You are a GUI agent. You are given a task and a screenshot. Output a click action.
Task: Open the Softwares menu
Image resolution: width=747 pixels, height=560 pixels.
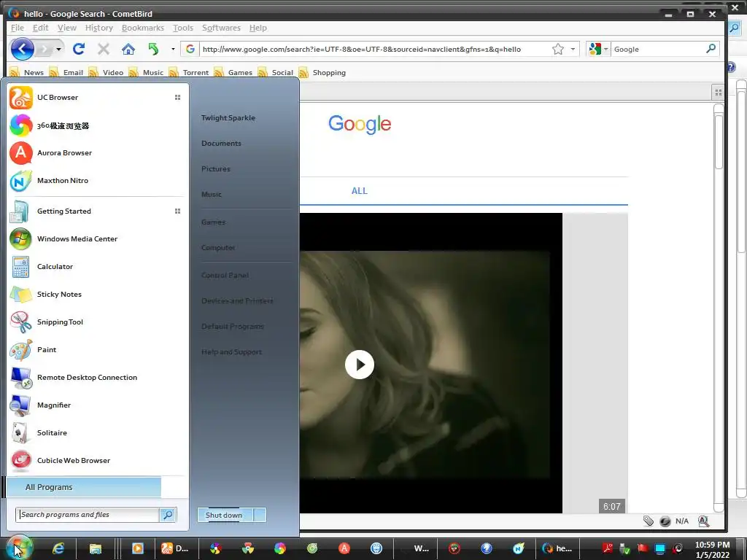(x=221, y=28)
